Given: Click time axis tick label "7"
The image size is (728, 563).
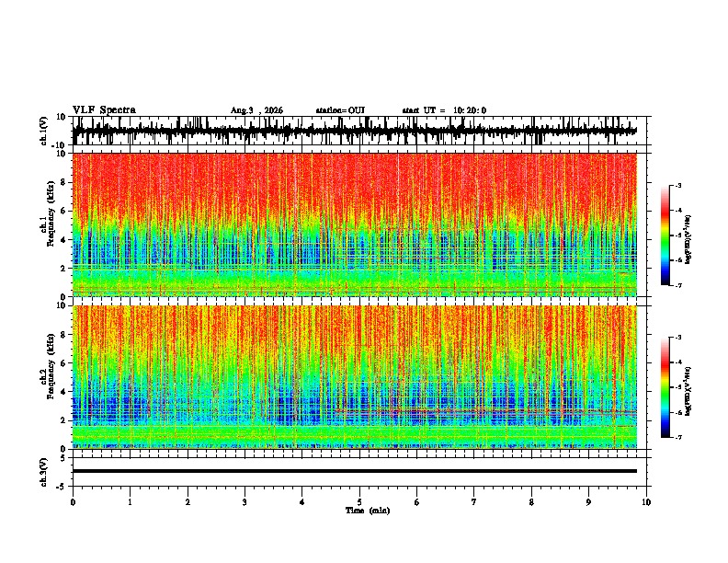Looking at the screenshot, I should click(x=474, y=502).
